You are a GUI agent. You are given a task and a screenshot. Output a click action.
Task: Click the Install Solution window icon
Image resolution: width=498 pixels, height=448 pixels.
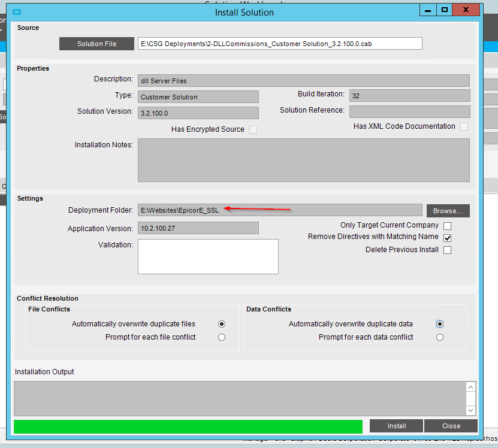(x=17, y=12)
